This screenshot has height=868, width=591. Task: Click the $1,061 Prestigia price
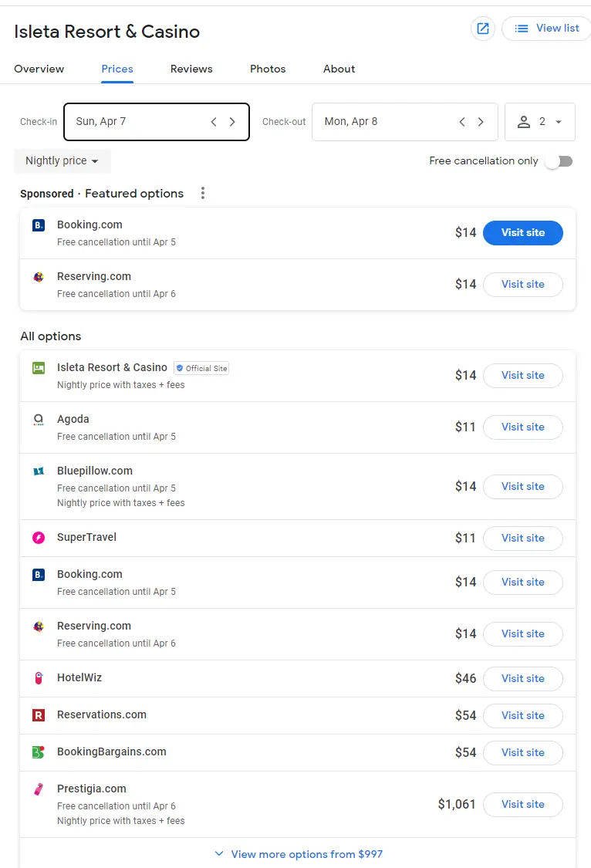457,804
